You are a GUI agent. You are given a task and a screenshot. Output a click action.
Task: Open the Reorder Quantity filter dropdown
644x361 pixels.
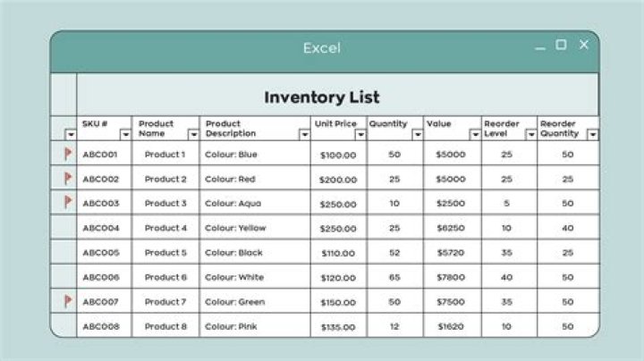pos(592,134)
